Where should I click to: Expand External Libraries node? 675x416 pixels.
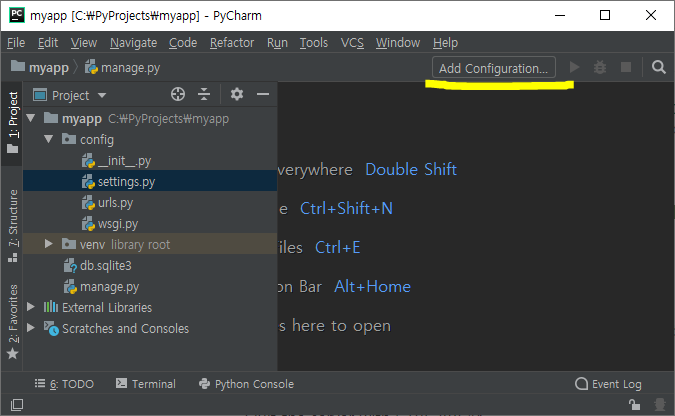(31, 307)
